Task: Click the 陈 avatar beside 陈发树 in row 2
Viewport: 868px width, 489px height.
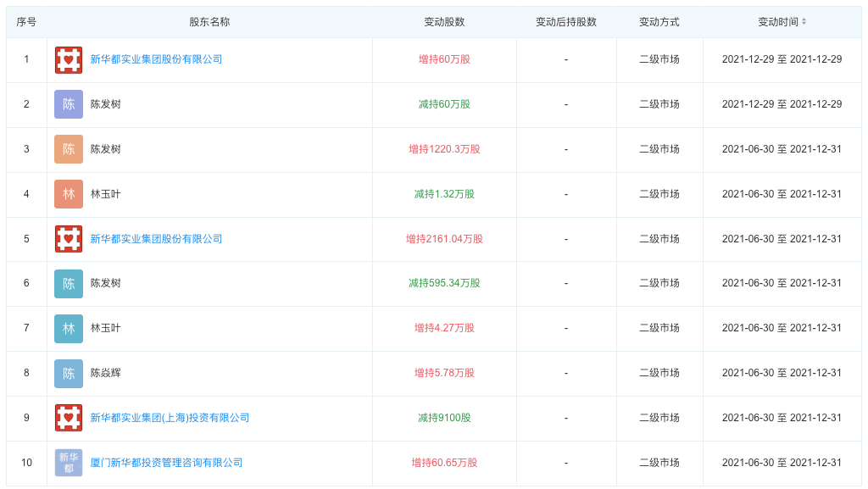Action: click(x=69, y=104)
